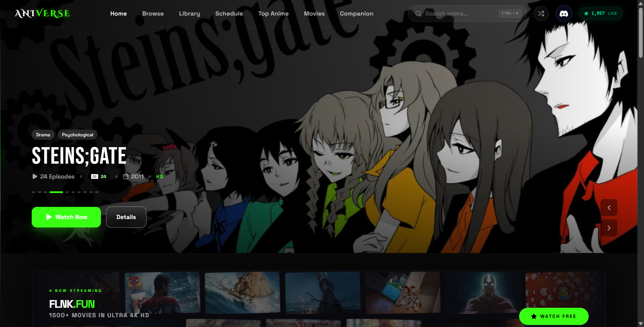
Task: Click "1500+ MOVIES IN ULTRA 4K HD" text
Action: (x=99, y=315)
